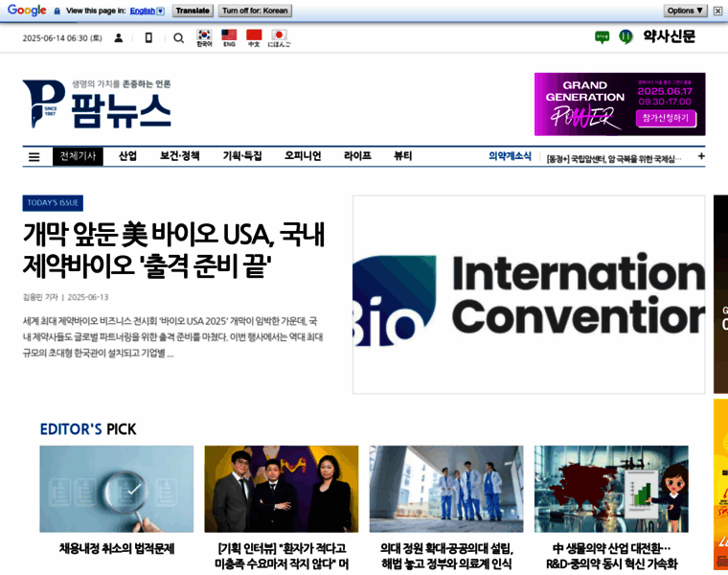728x575 pixels.
Task: Click Turn off for: Korean button
Action: click(255, 11)
